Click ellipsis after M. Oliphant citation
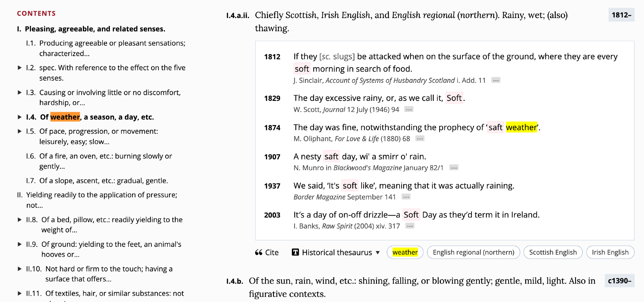This screenshot has width=644, height=302. [420, 139]
